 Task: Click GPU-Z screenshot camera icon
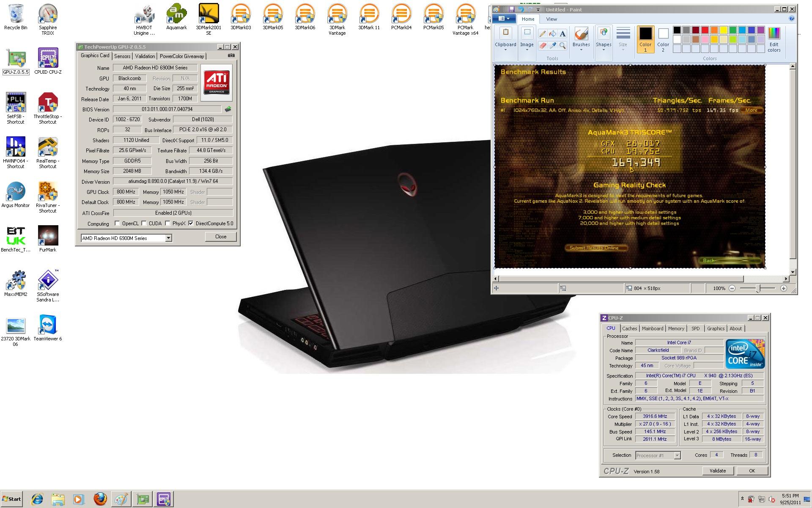point(231,55)
